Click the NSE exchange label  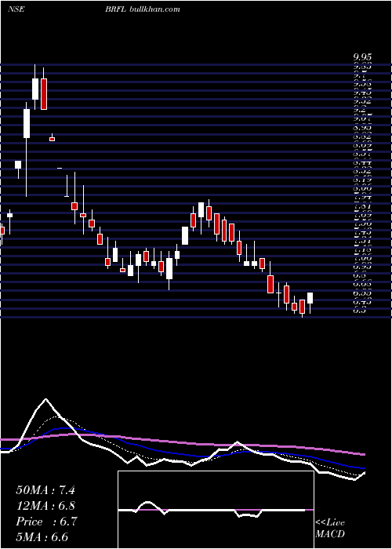point(16,9)
